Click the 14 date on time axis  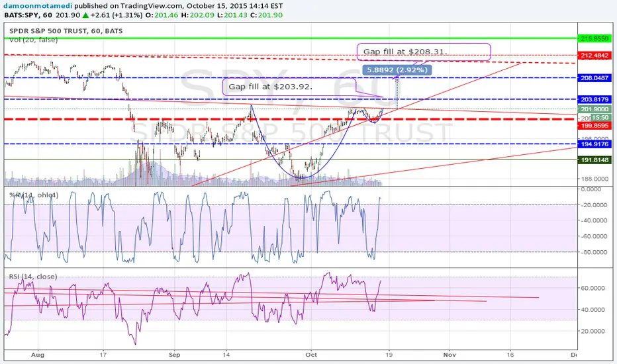(x=226, y=355)
